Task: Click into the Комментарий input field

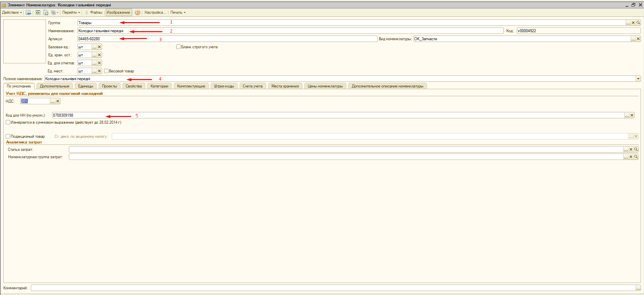Action: point(332,288)
